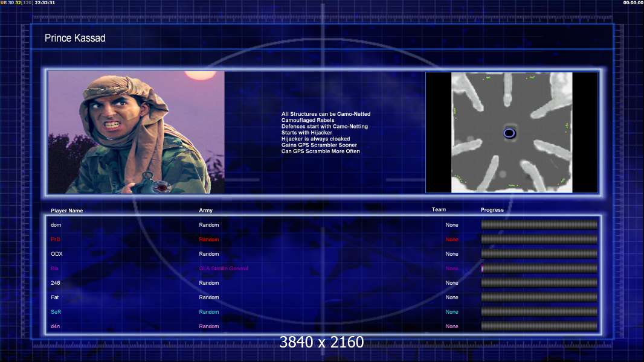This screenshot has width=644, height=362.
Task: Click the Army column header
Action: click(206, 210)
